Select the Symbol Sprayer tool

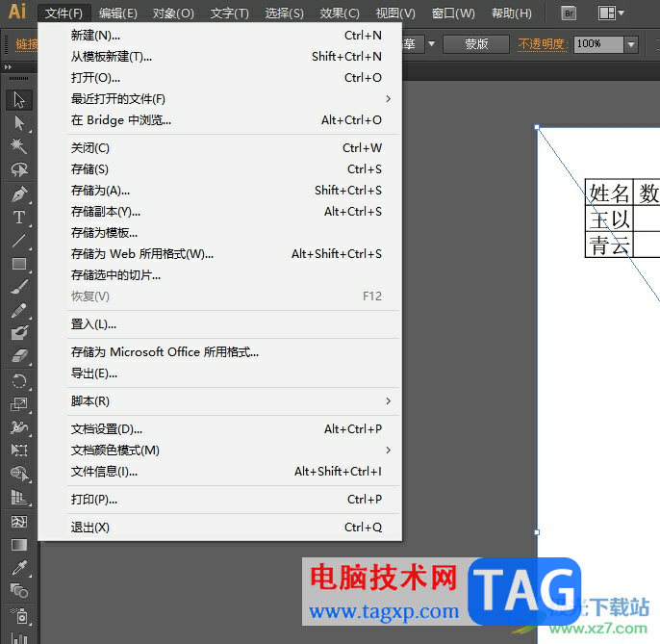(x=19, y=616)
